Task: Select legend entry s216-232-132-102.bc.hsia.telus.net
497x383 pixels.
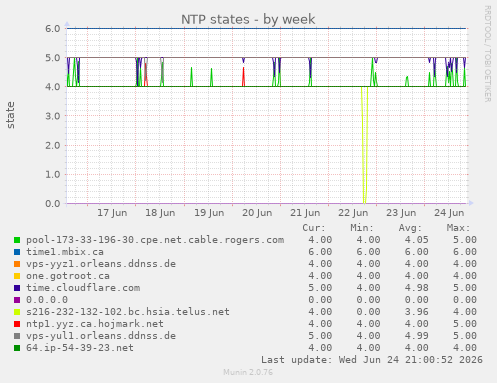Action: (128, 312)
